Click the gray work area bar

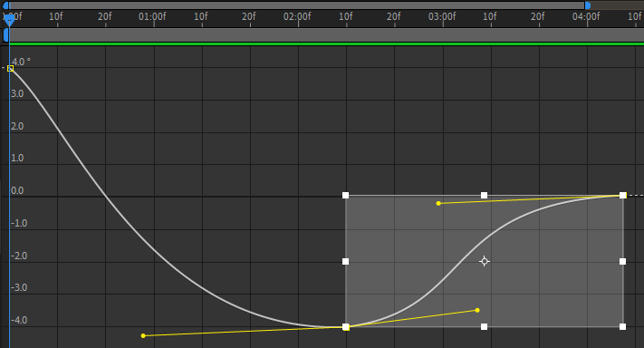click(326, 35)
